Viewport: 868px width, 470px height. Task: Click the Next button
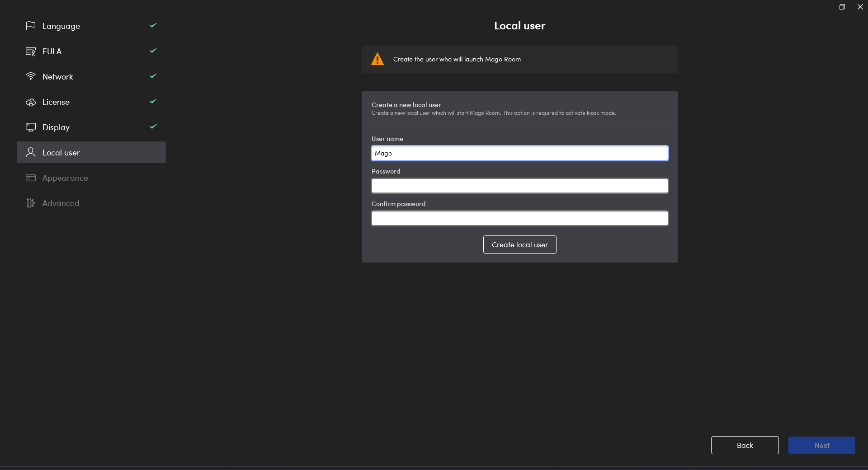point(821,445)
